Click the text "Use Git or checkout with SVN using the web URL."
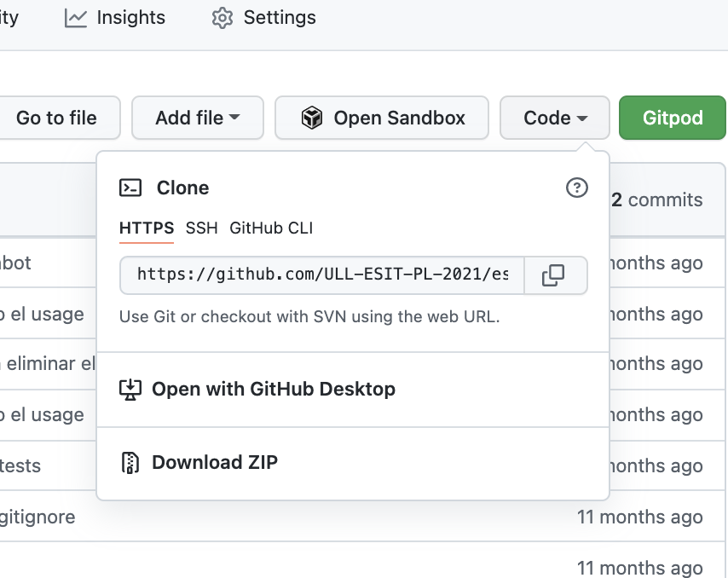Image resolution: width=728 pixels, height=578 pixels. coord(309,316)
